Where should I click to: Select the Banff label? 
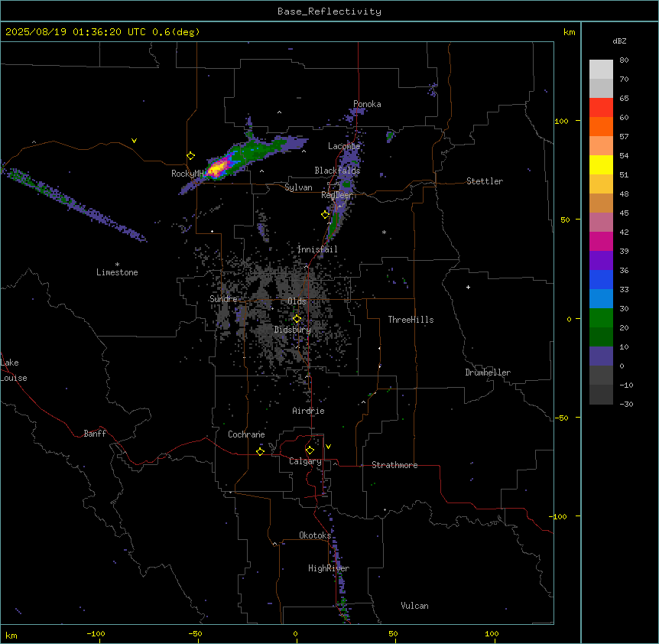tap(95, 434)
